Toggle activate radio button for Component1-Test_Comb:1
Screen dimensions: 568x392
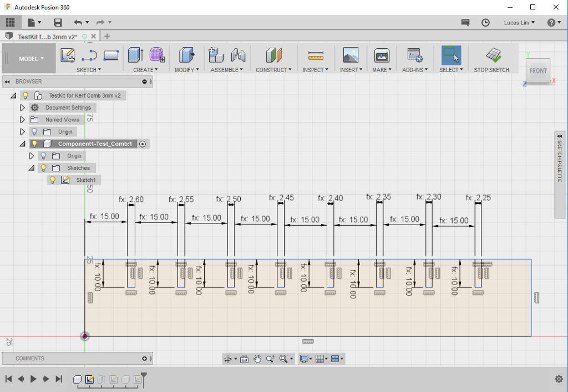click(x=143, y=144)
